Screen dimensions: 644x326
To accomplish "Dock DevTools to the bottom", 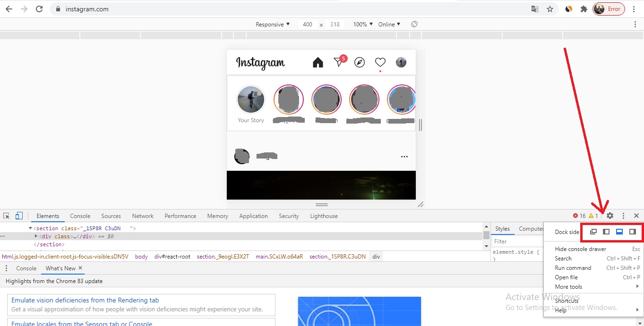I will coord(619,232).
